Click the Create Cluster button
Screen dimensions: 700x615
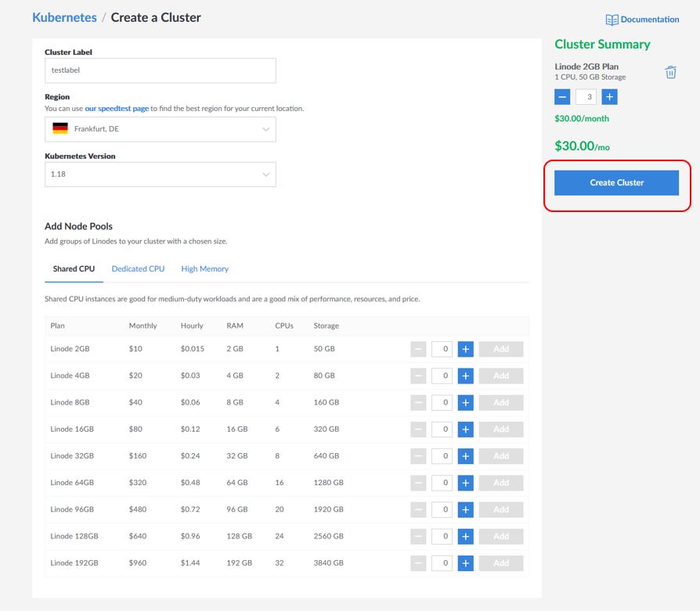pyautogui.click(x=616, y=183)
